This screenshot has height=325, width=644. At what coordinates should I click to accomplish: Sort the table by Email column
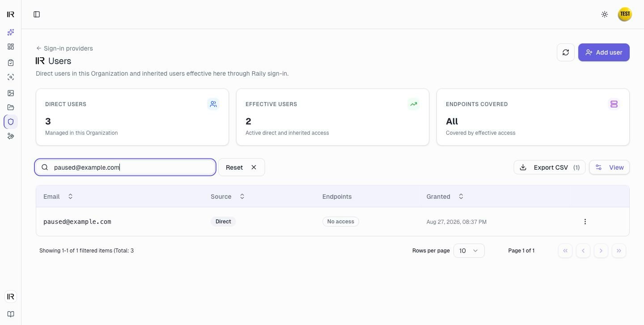click(58, 197)
